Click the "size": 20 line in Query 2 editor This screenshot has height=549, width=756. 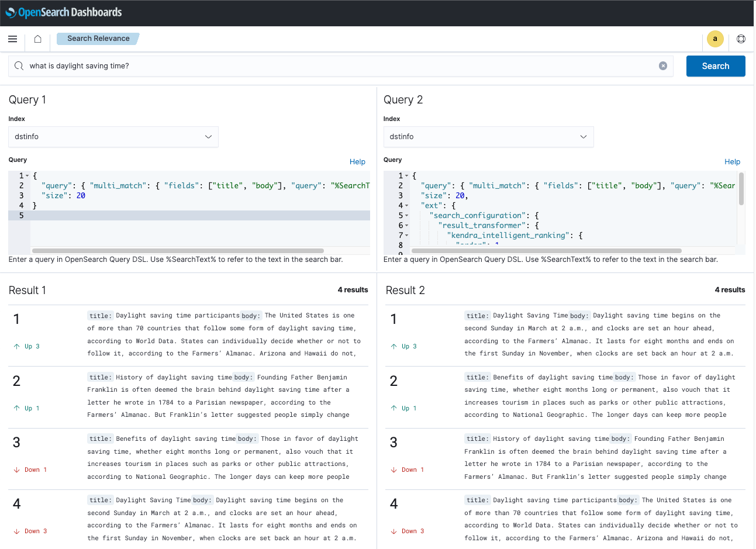pos(444,195)
